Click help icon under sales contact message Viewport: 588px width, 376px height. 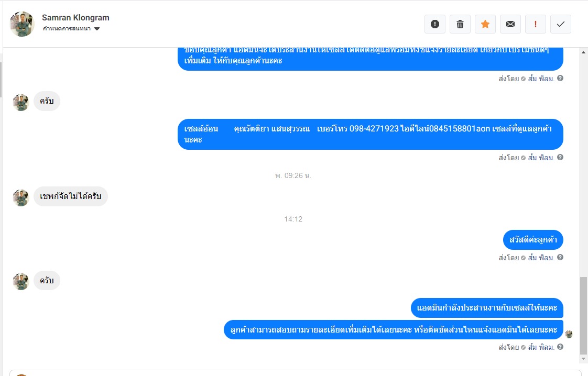[560, 158]
